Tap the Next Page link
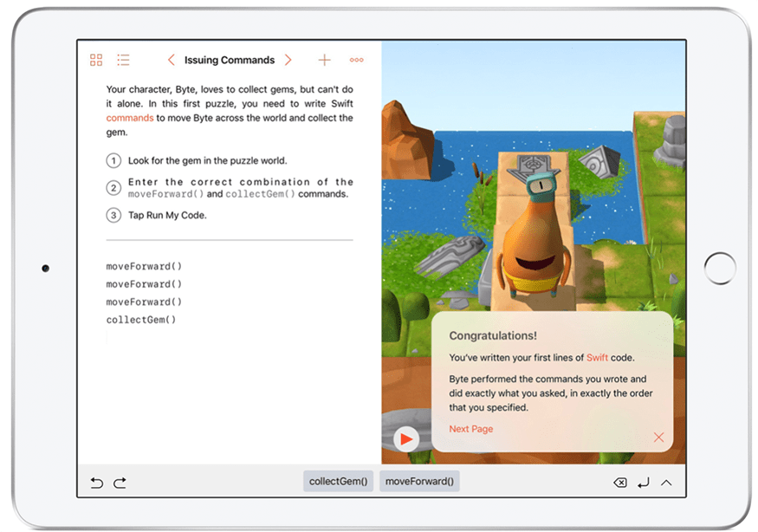Image resolution: width=758 pixels, height=532 pixels. 471,429
